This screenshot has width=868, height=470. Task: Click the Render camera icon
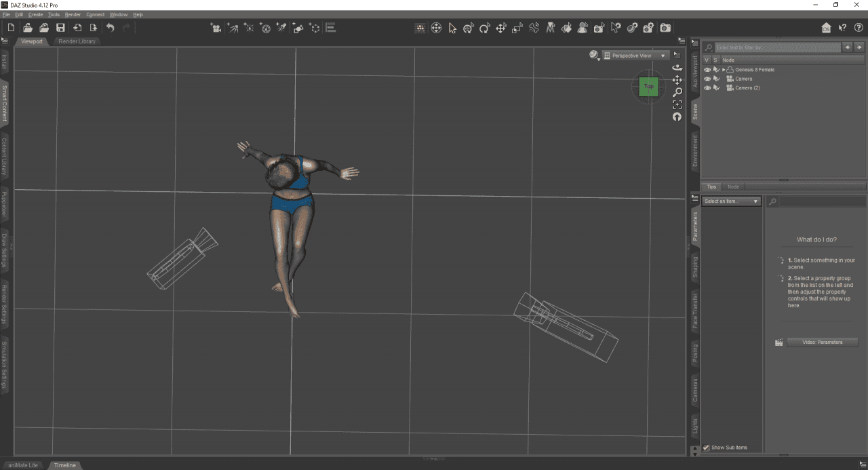[x=666, y=28]
